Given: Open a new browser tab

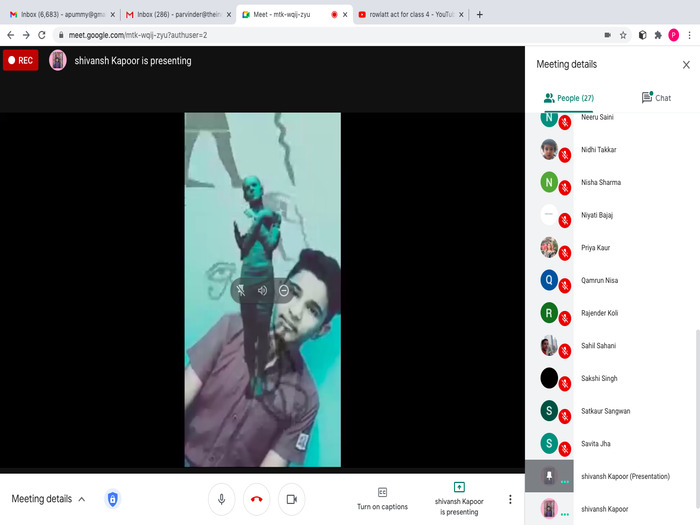Looking at the screenshot, I should pyautogui.click(x=479, y=14).
